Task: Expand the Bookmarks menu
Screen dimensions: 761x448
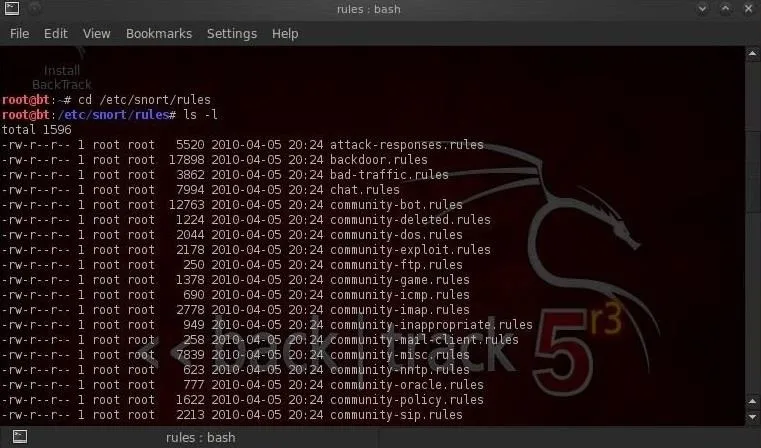Action: (159, 33)
